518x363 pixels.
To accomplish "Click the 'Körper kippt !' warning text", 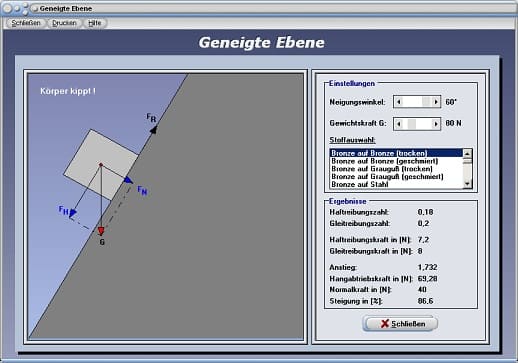I will (68, 91).
